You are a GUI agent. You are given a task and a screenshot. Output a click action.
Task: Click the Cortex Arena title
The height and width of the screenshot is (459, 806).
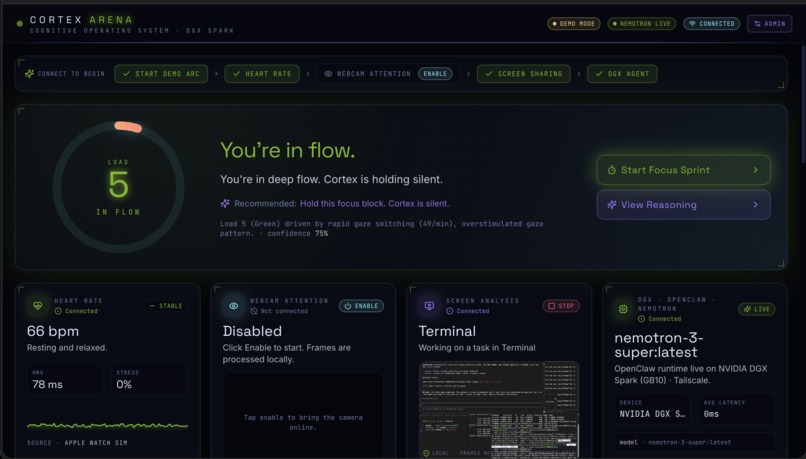[x=81, y=20]
